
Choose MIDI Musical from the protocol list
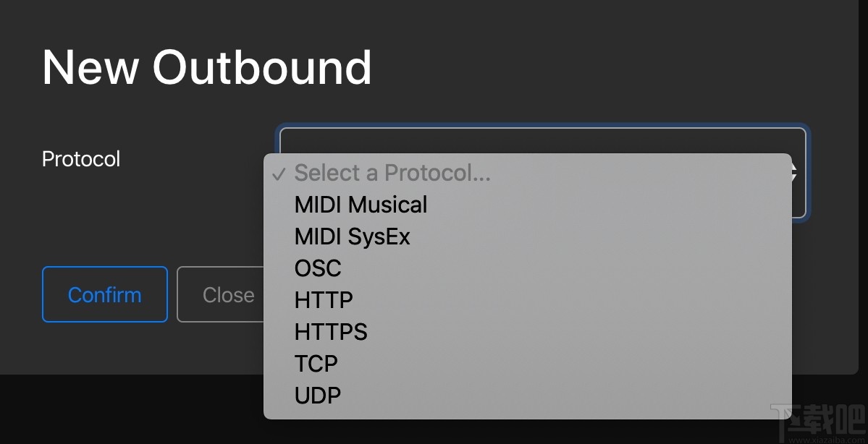click(x=361, y=205)
